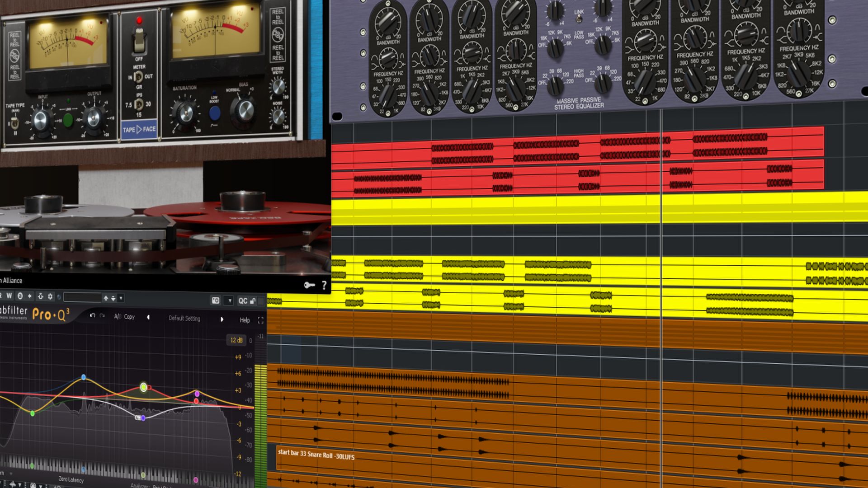Click the vertical playhead line in the arrangement
This screenshot has width=868, height=488.
coord(661,298)
